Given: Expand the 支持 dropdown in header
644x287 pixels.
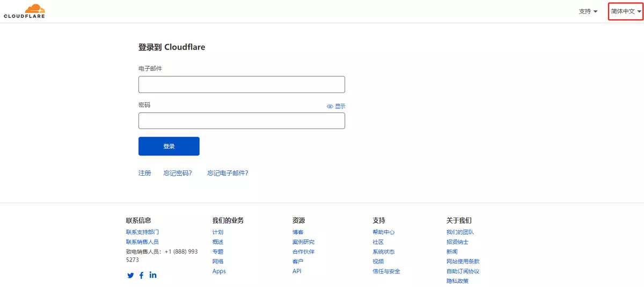Looking at the screenshot, I should [x=588, y=11].
